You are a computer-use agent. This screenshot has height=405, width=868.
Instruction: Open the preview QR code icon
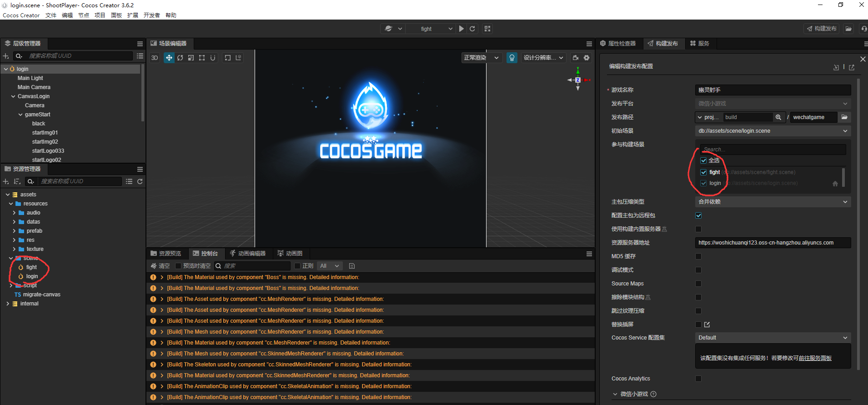[x=487, y=29]
